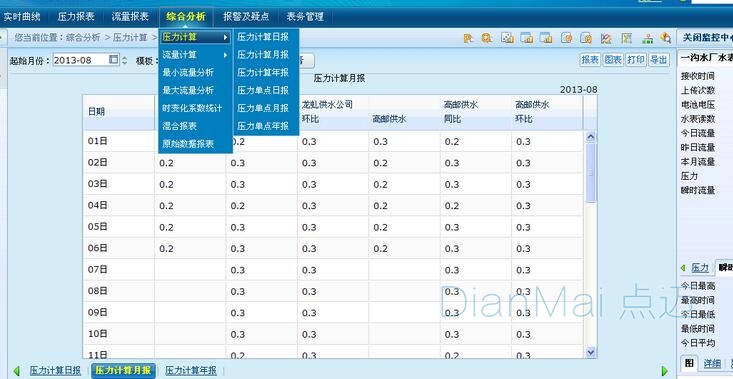Select the 09日 row label
This screenshot has width=733, height=379.
[98, 313]
